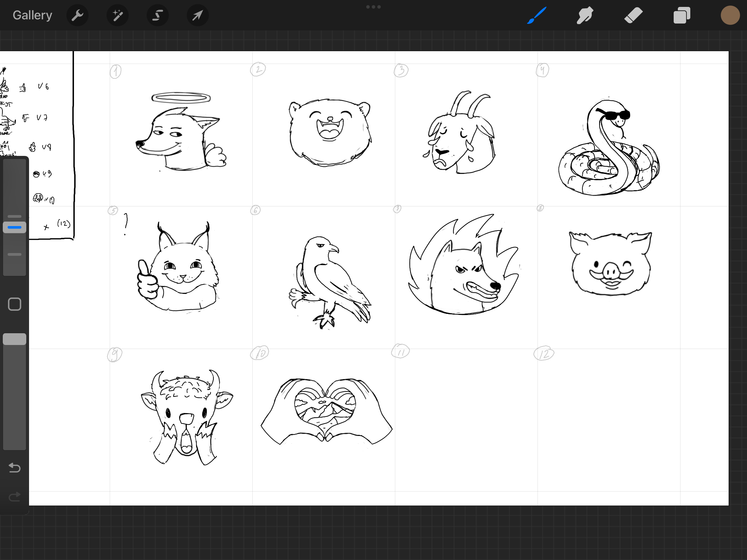
Task: Activate the Selection tool
Action: pyautogui.click(x=158, y=15)
